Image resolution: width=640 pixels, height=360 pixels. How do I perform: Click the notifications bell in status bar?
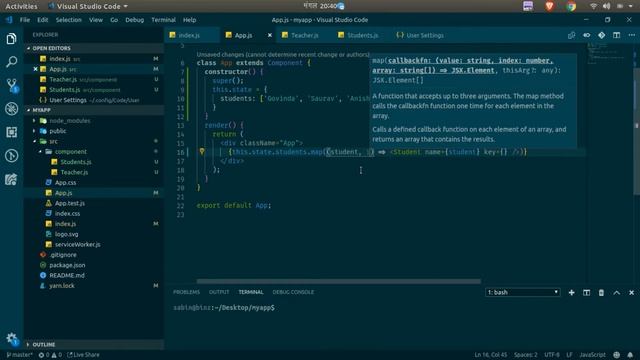coord(630,355)
